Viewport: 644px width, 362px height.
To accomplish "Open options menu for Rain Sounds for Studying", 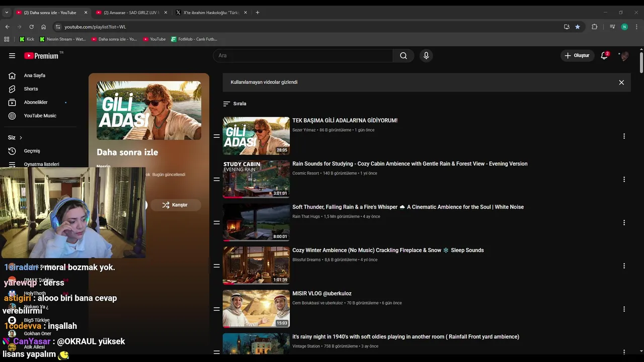I will tap(624, 179).
